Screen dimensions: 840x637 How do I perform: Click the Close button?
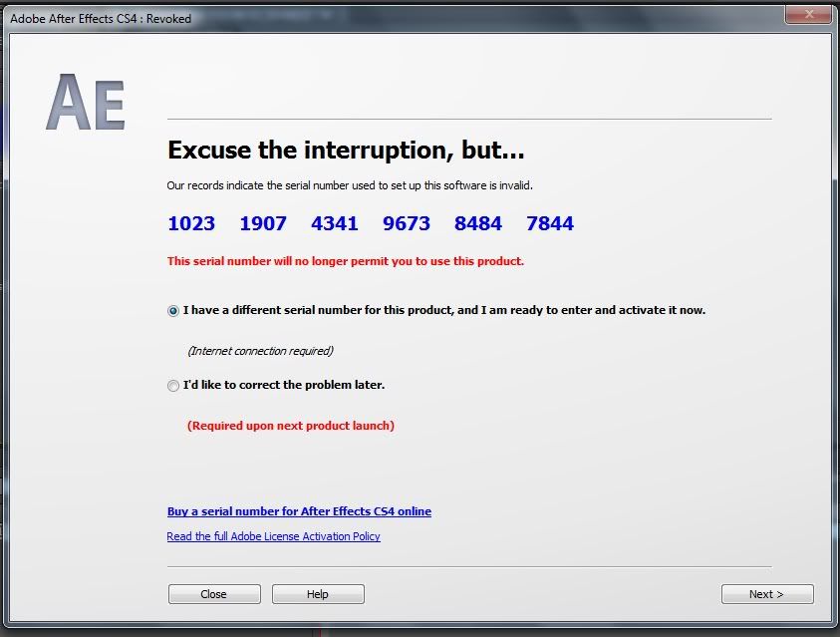point(214,594)
